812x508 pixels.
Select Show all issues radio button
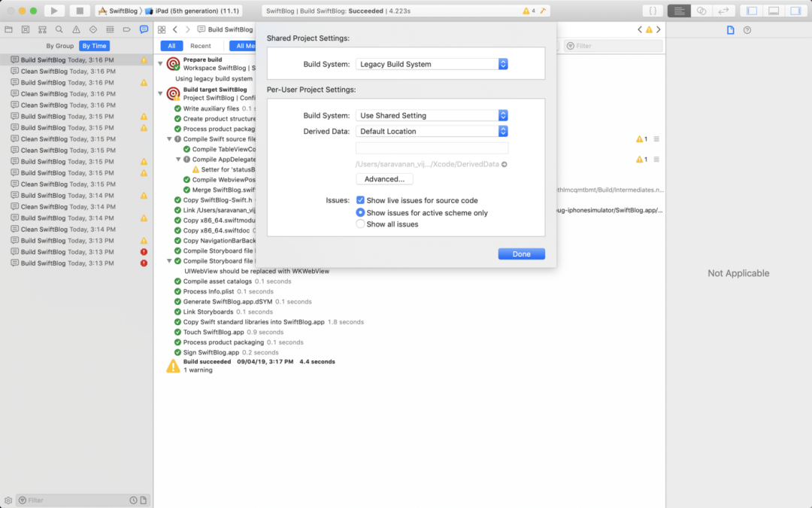360,224
